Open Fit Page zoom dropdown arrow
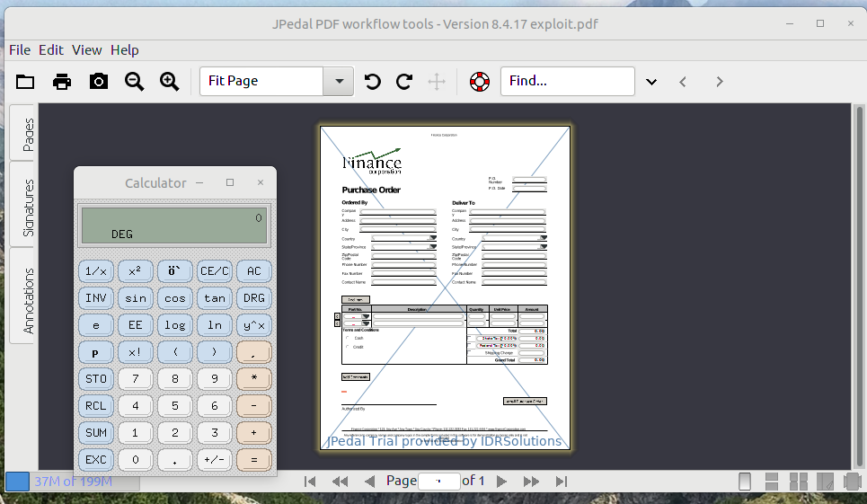The width and height of the screenshot is (867, 504). pos(339,81)
